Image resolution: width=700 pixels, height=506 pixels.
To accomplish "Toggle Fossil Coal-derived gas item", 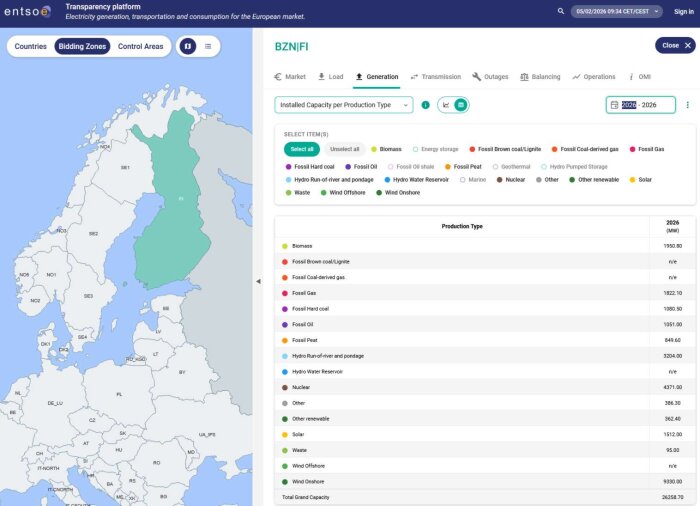I will (585, 149).
